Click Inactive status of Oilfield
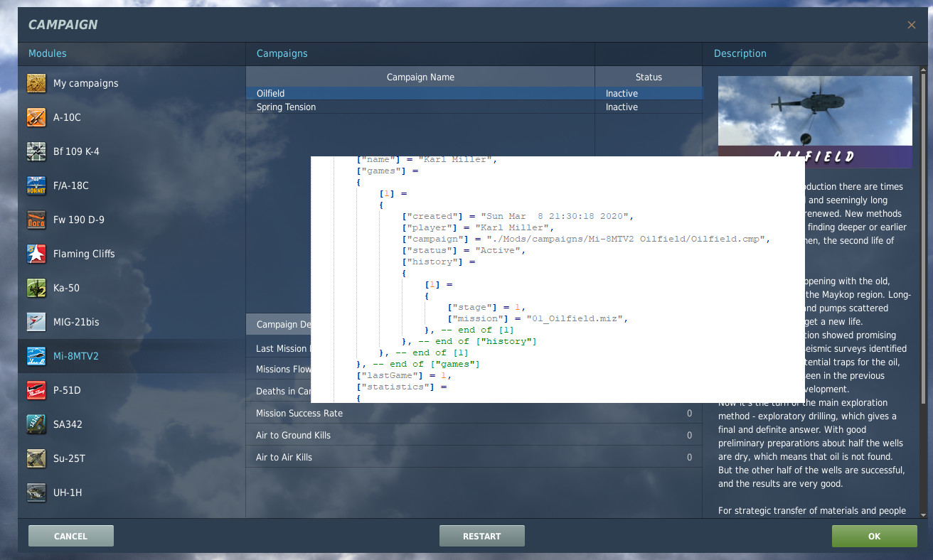Viewport: 933px width, 560px height. click(x=622, y=93)
